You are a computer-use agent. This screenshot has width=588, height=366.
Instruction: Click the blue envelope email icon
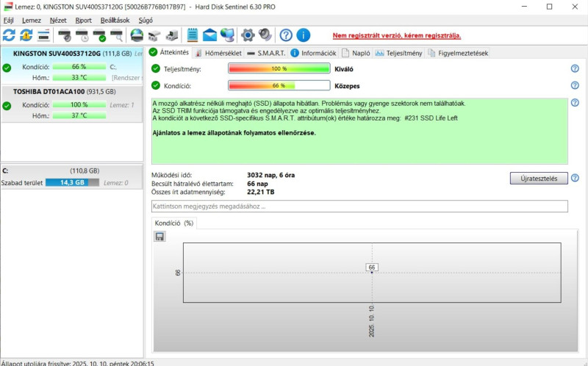[x=209, y=35]
